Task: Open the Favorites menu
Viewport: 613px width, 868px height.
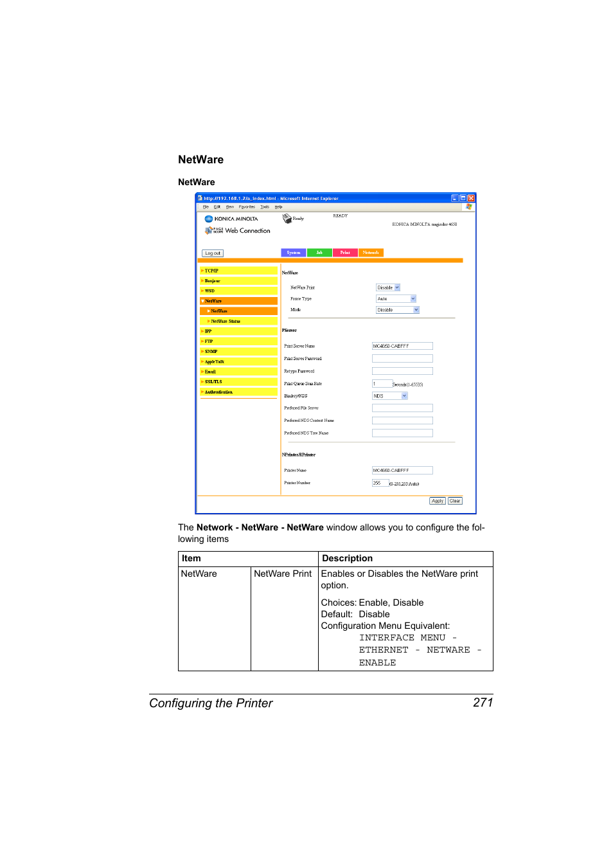Action: point(247,207)
